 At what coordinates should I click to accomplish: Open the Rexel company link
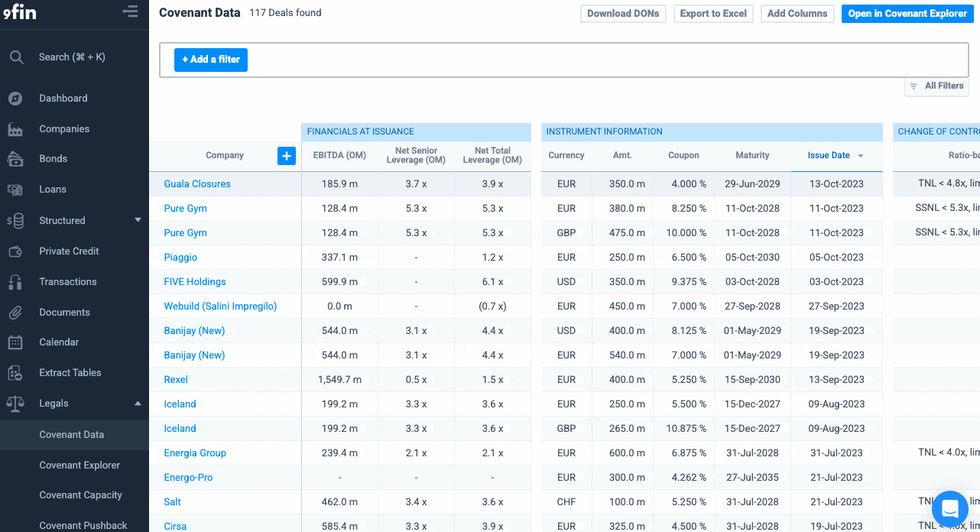176,380
